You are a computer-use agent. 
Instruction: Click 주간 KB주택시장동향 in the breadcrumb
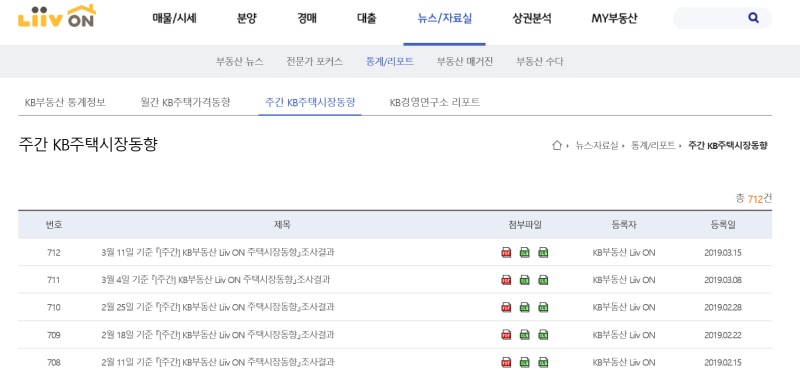[x=728, y=145]
